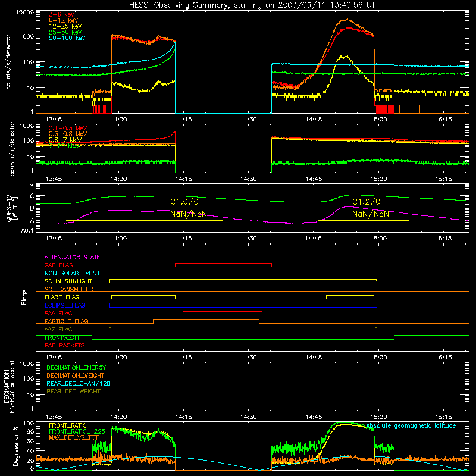Click the HESSI Observing Summary title text

point(252,5)
